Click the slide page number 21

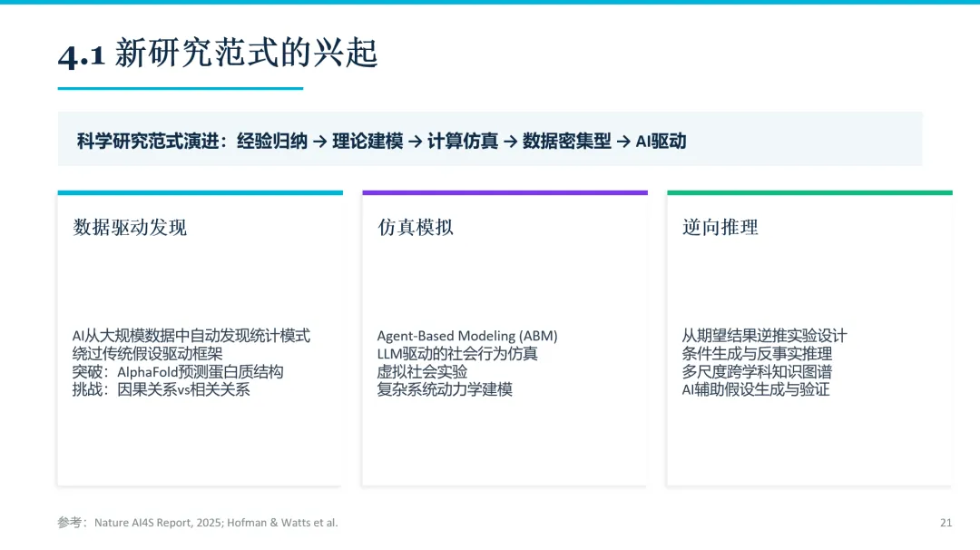pyautogui.click(x=946, y=523)
